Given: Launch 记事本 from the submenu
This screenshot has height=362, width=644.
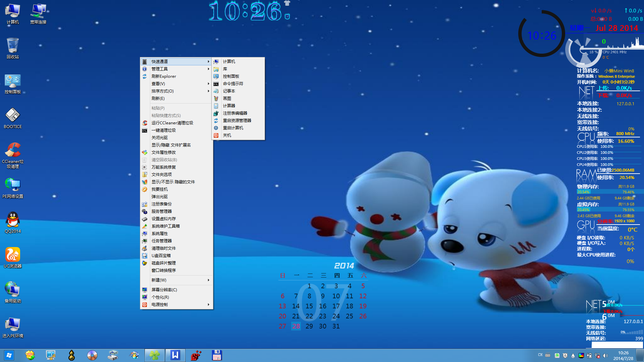Looking at the screenshot, I should (x=238, y=91).
